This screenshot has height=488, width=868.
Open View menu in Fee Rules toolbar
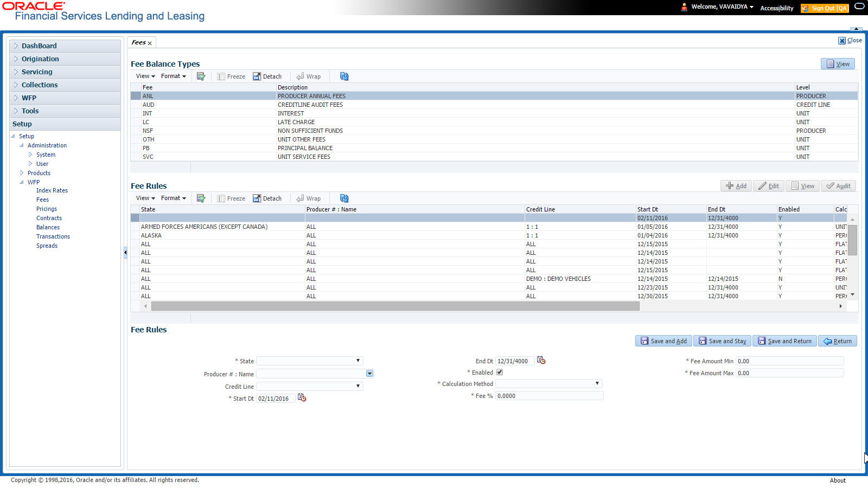(x=145, y=198)
